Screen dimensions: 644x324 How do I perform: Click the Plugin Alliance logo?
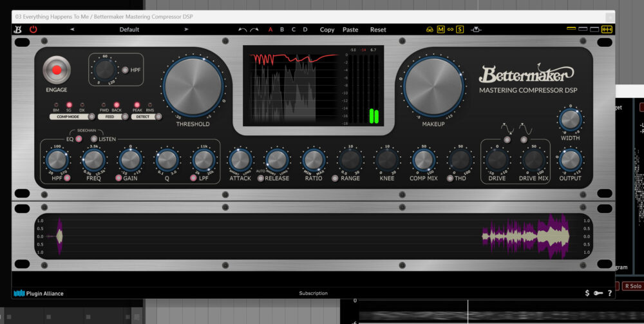click(x=39, y=293)
